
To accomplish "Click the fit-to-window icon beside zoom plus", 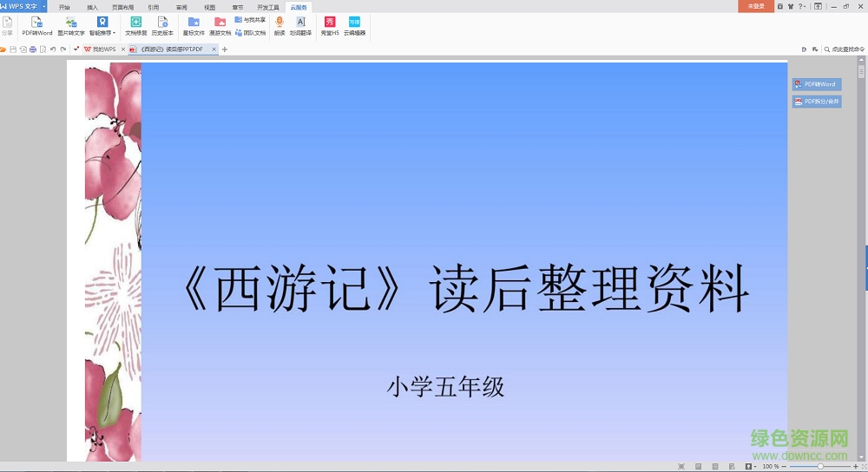I will tap(865, 467).
